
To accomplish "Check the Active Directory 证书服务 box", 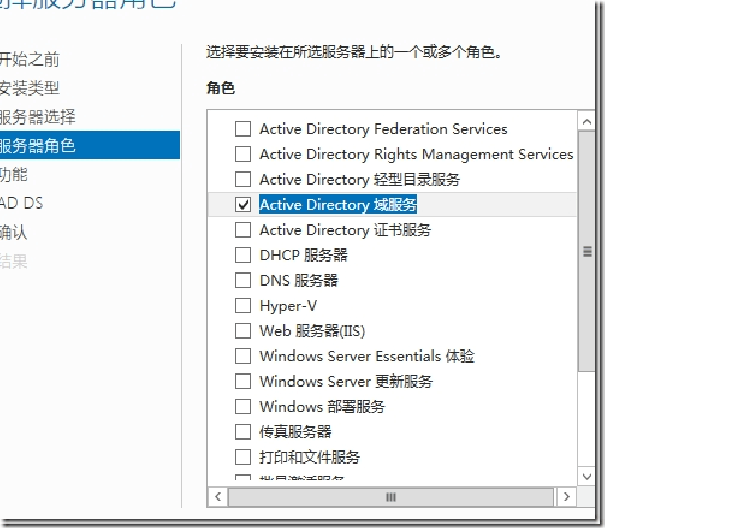I will (x=242, y=230).
